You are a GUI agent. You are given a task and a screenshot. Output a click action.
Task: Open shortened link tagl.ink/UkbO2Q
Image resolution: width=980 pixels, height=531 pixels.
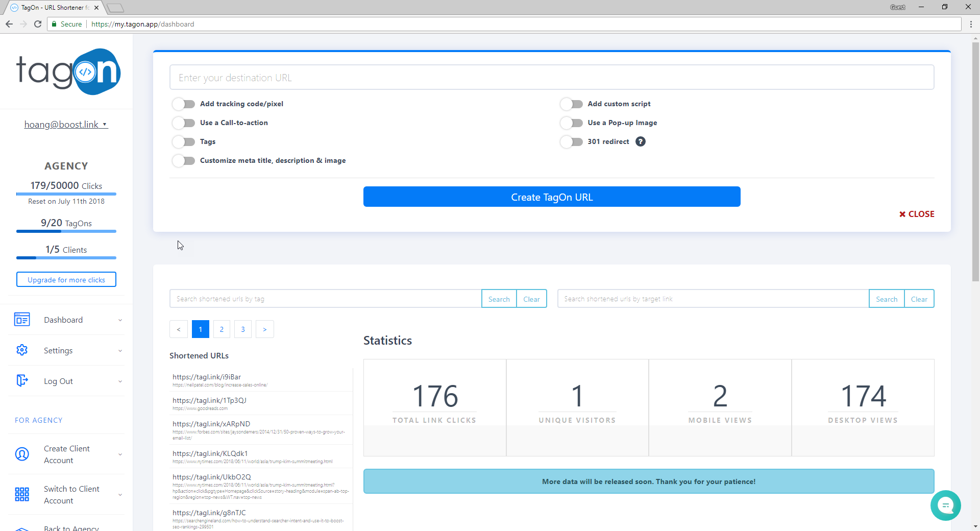coord(212,477)
